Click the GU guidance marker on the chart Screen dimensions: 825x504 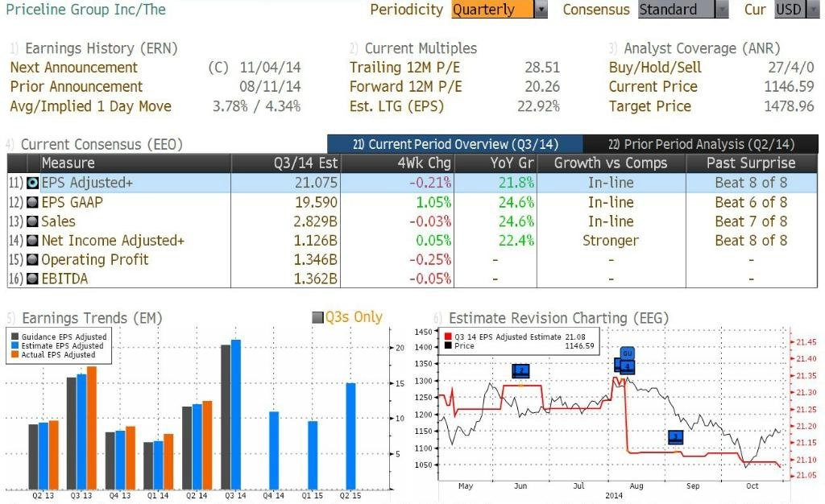(627, 353)
